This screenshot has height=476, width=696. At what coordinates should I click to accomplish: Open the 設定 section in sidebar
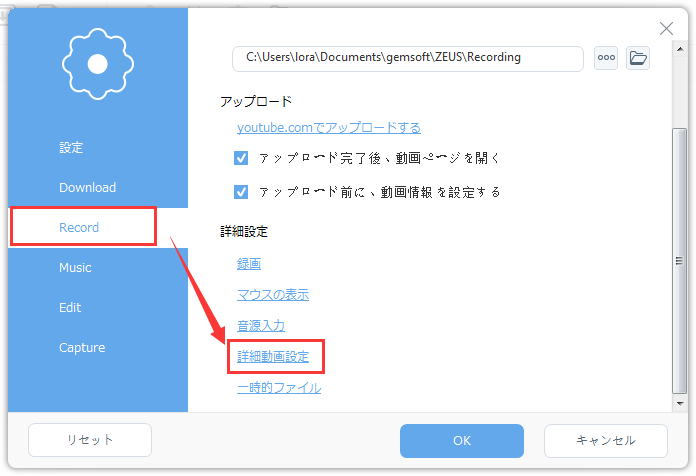71,147
